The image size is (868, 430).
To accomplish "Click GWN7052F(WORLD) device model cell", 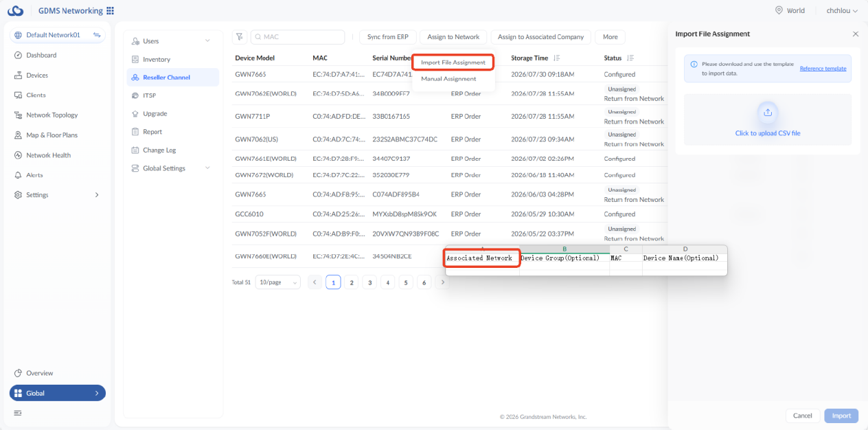I will pyautogui.click(x=266, y=234).
